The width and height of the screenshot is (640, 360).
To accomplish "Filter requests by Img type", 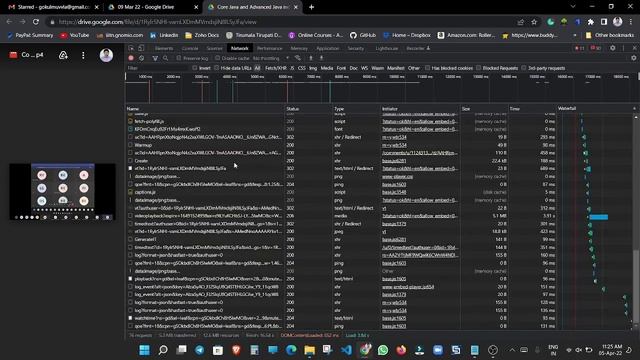I will coord(313,68).
